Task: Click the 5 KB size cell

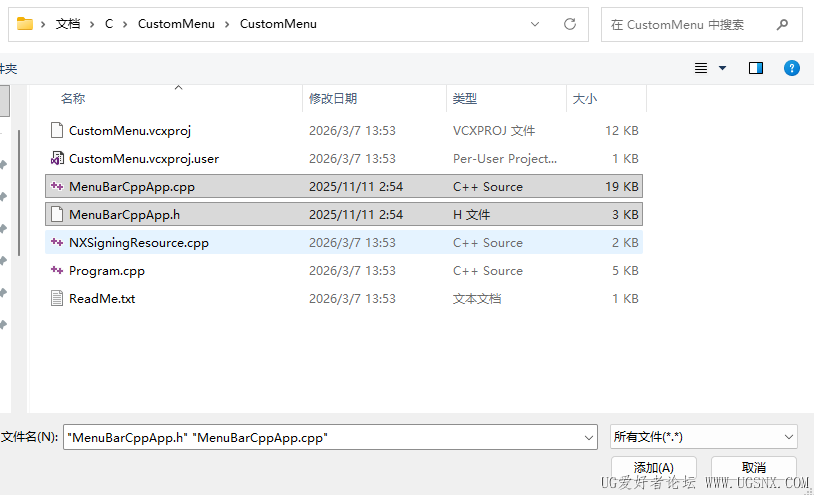Action: tap(625, 271)
